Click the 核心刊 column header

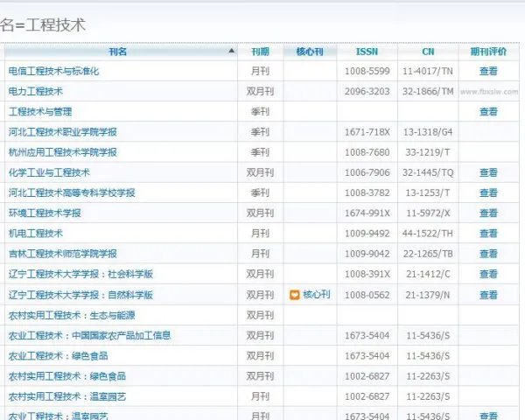pyautogui.click(x=310, y=52)
